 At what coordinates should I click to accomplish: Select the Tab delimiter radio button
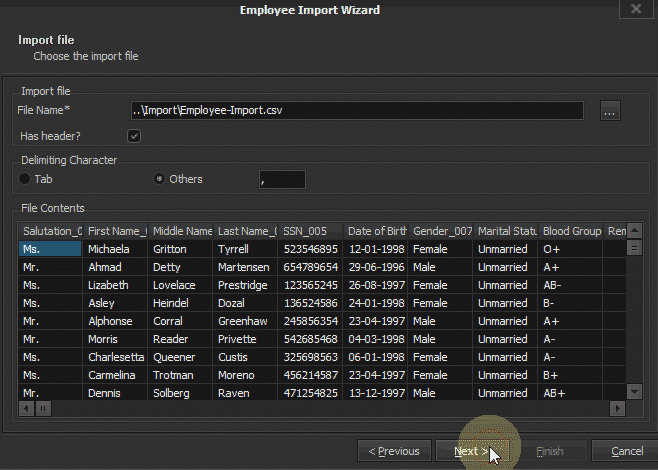click(x=25, y=179)
